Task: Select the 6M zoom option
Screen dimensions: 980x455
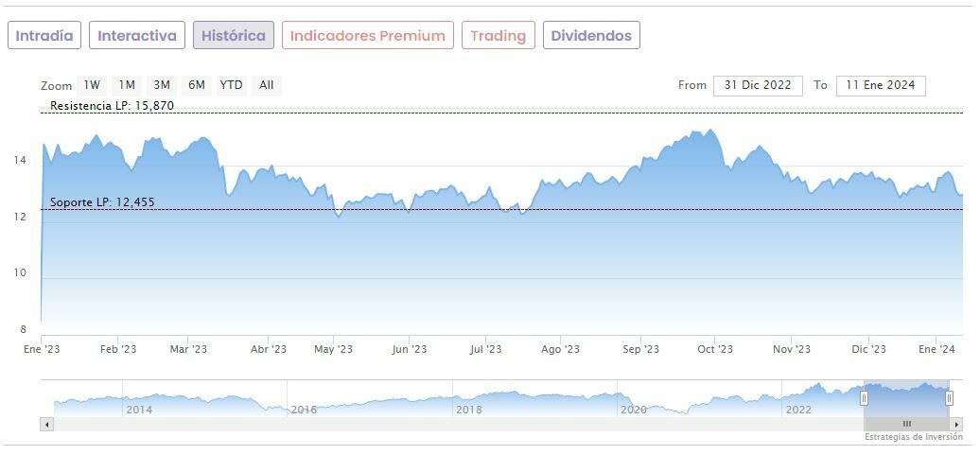Action: [197, 85]
